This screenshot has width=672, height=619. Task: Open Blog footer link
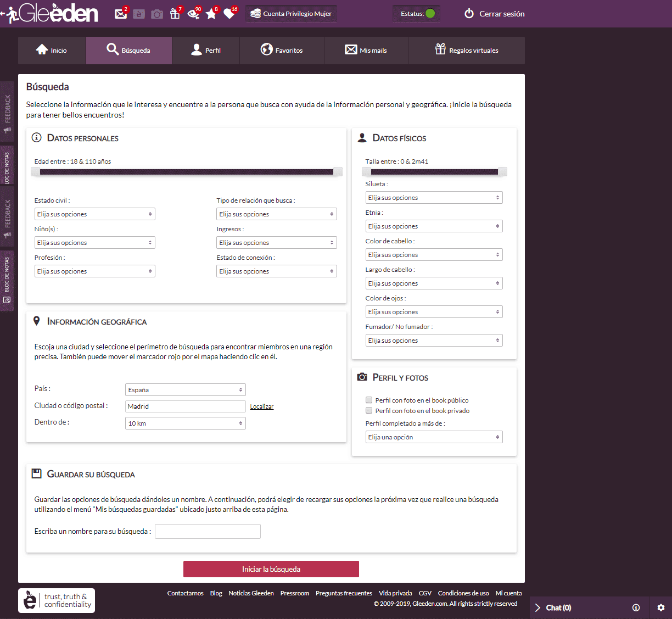coord(216,593)
